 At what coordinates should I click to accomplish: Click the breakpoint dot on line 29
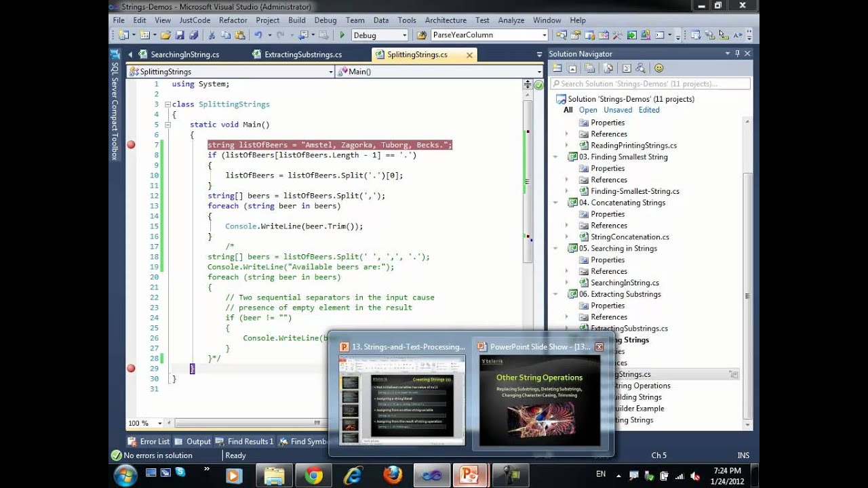[131, 368]
